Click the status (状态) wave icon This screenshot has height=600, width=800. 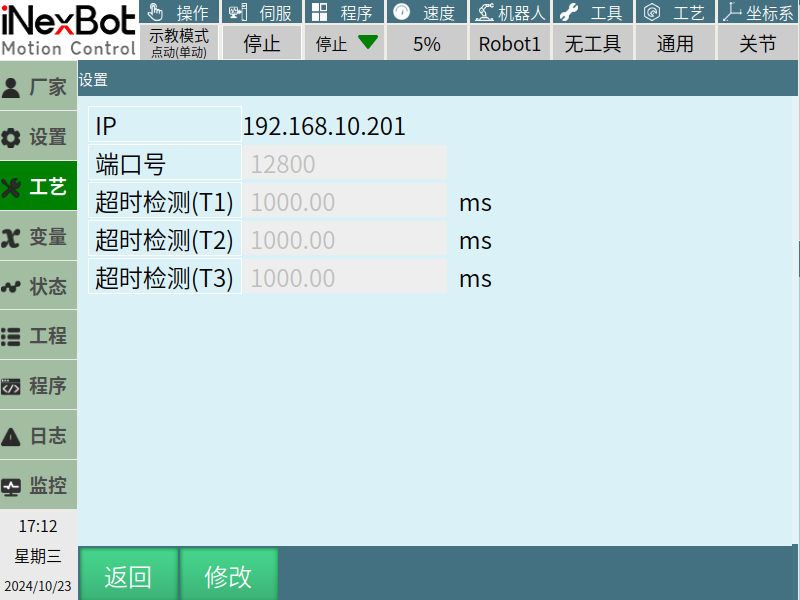point(12,287)
